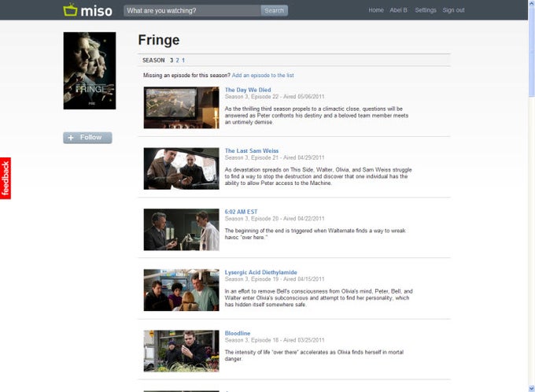Open 'The Day We Died' title link
535x392 pixels.
point(248,90)
